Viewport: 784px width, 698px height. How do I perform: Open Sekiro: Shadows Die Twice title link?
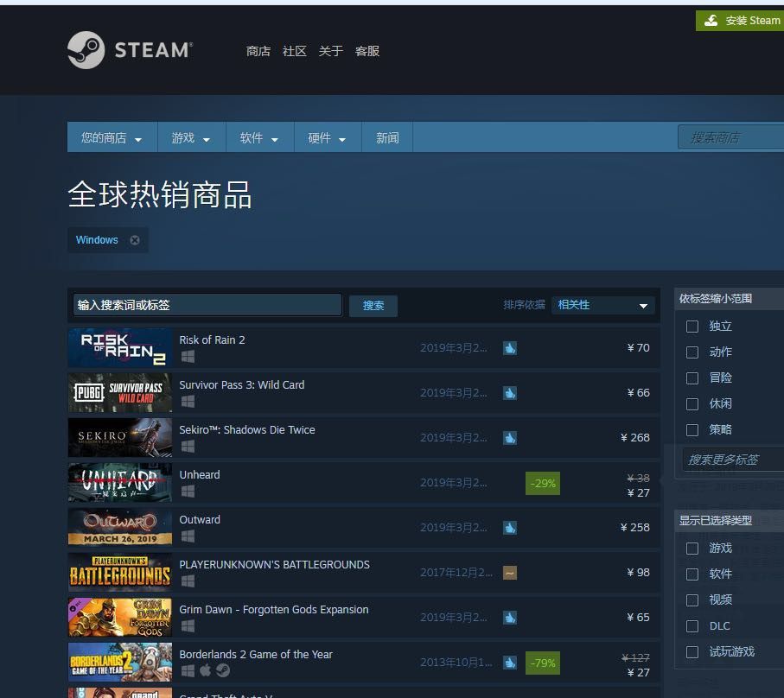[247, 429]
